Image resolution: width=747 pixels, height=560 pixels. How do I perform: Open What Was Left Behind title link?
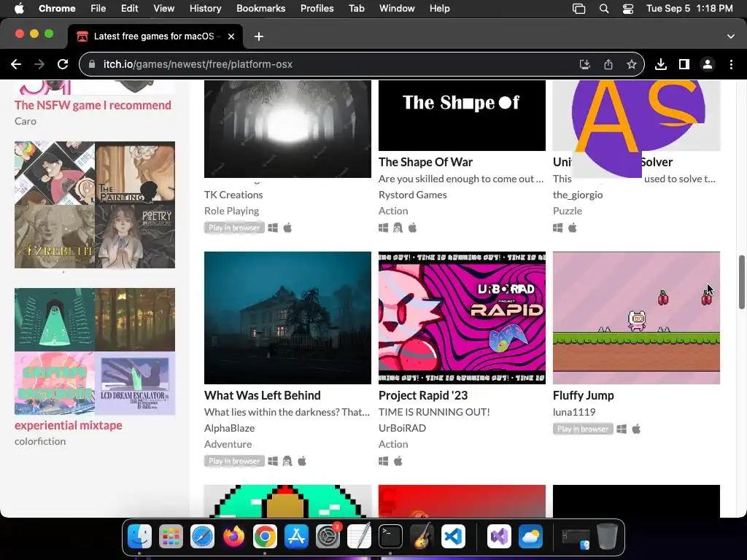(x=263, y=395)
